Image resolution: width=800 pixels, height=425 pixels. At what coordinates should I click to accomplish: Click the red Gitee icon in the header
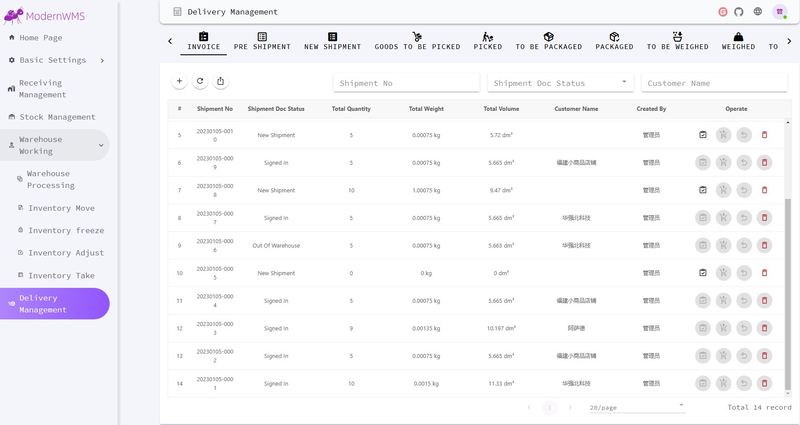pyautogui.click(x=722, y=12)
